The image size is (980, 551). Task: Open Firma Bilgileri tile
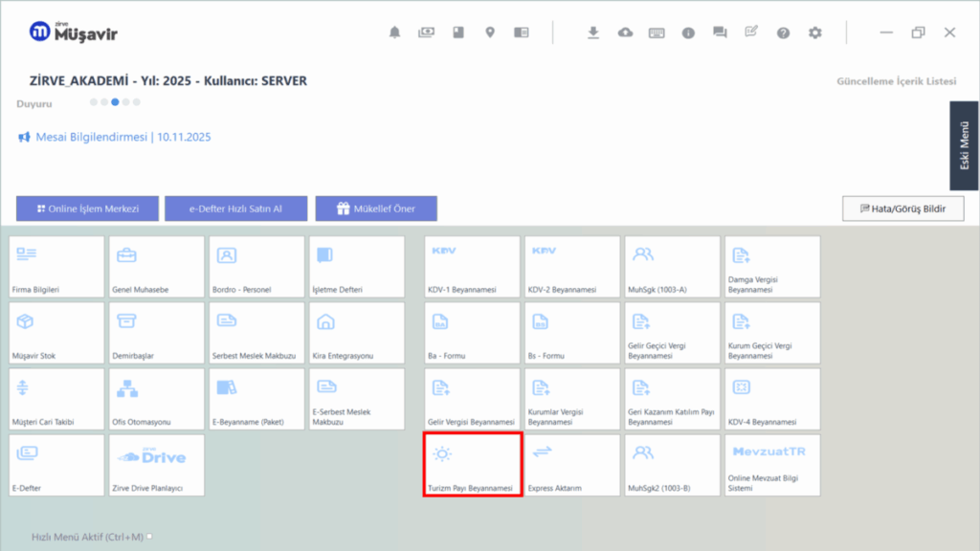coord(56,267)
